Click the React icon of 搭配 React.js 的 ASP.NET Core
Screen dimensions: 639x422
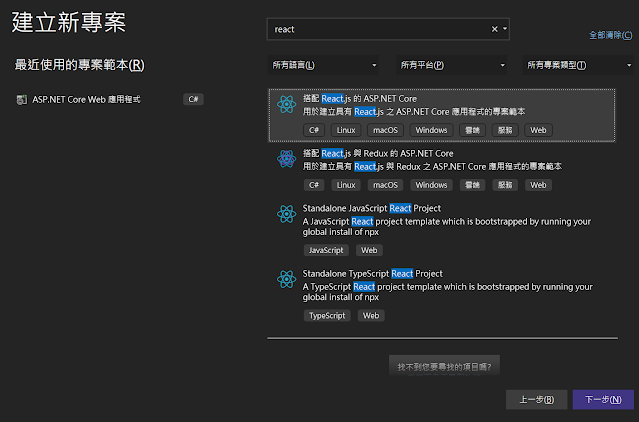[286, 104]
